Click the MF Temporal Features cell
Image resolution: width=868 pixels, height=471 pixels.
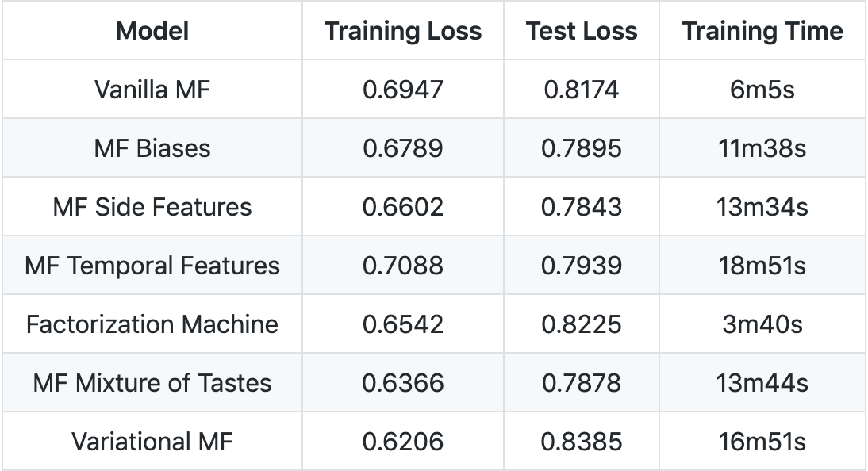pyautogui.click(x=152, y=266)
